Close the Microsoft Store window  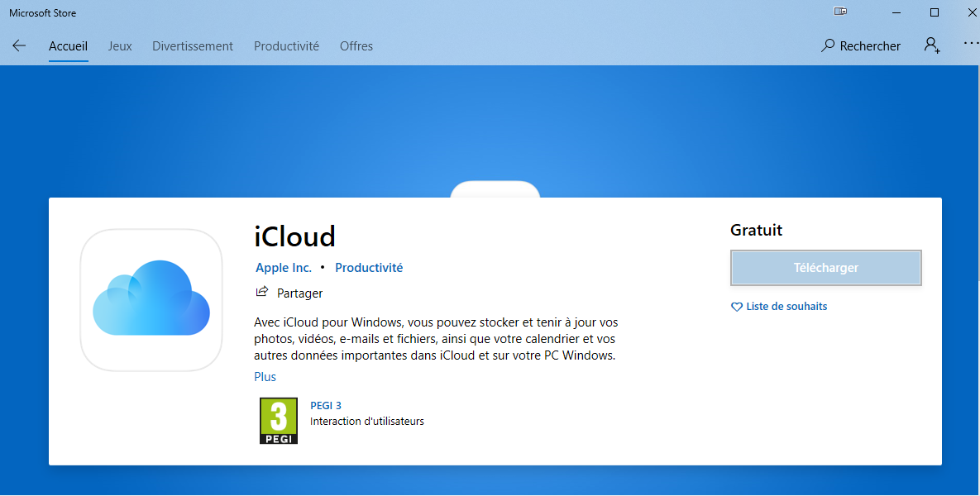tap(972, 12)
